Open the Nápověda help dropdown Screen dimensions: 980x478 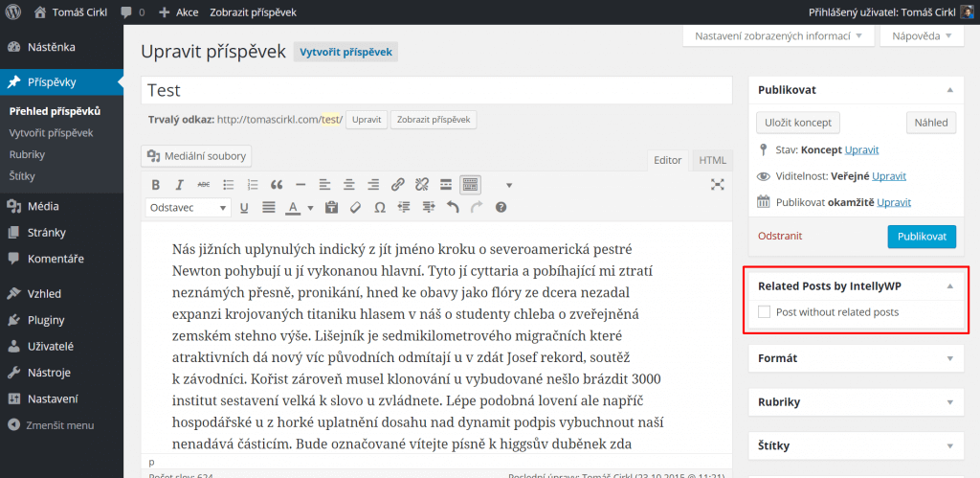924,35
